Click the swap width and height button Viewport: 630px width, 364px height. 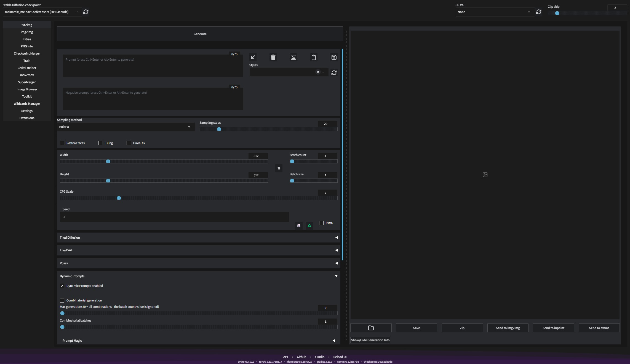[279, 168]
